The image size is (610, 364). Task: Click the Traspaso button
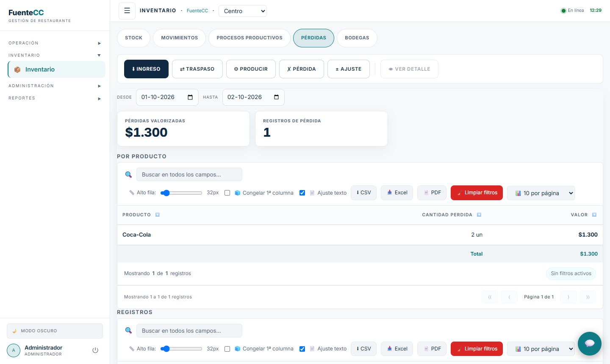coord(197,69)
